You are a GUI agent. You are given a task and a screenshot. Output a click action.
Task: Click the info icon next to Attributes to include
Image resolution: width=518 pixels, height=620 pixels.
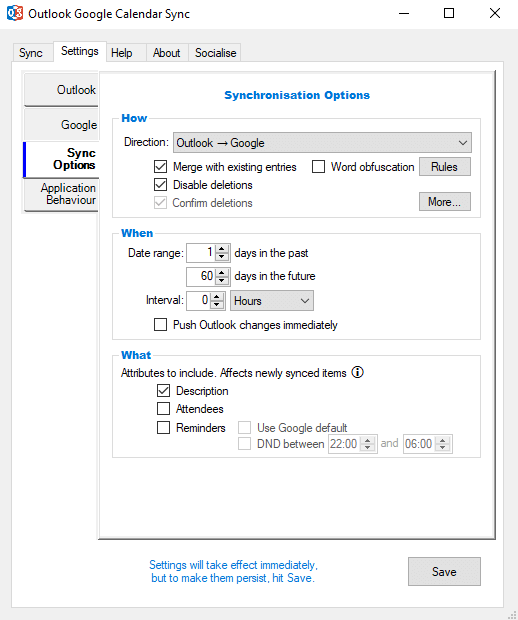[357, 372]
